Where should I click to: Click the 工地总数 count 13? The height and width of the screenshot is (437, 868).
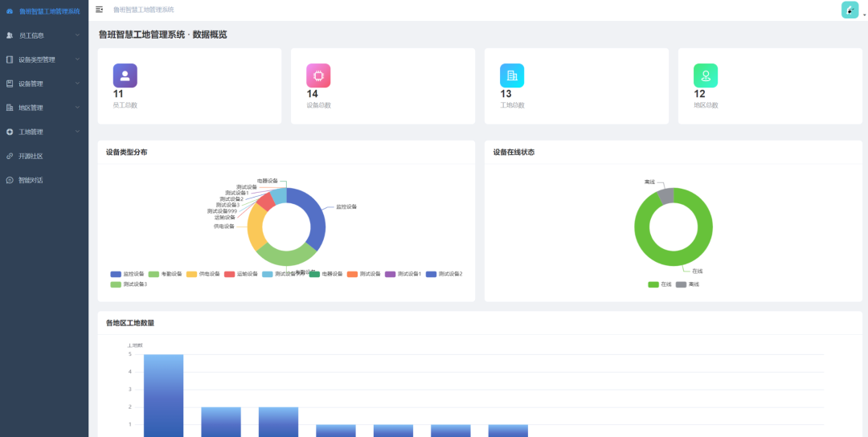(506, 94)
